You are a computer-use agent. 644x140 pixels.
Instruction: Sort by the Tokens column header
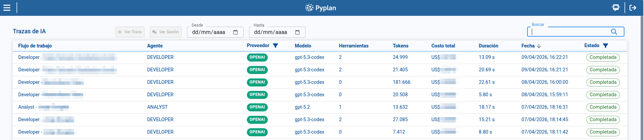tap(400, 46)
